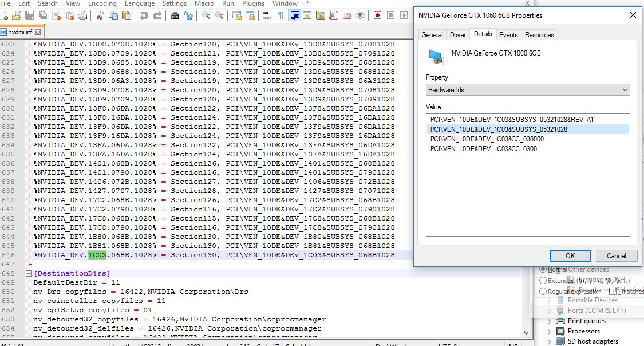Expand the Ports (COM & LPT) node
The height and width of the screenshot is (346, 644).
(549, 310)
